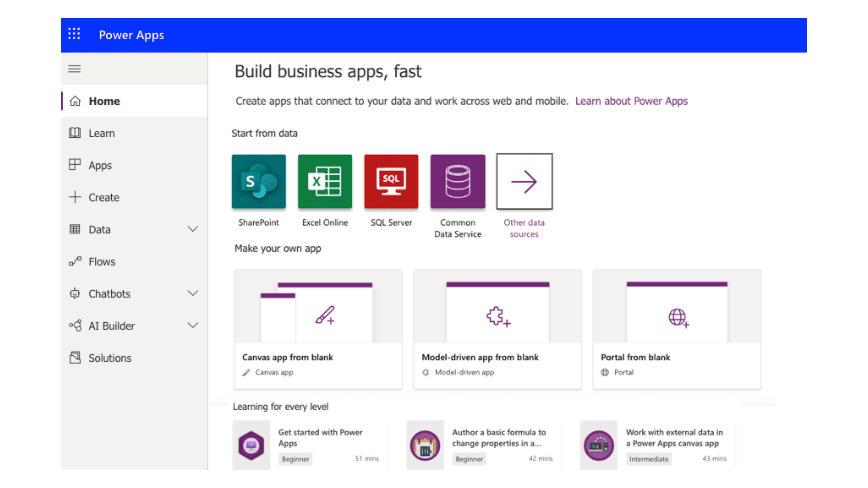The height and width of the screenshot is (488, 868).
Task: Expand the Chatbots section chevron
Action: pyautogui.click(x=193, y=293)
